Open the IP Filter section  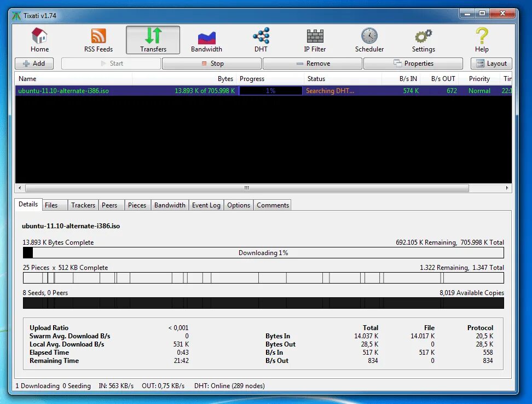pos(315,40)
